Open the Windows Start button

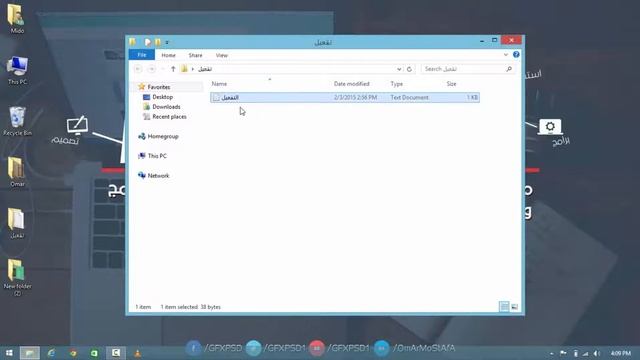pos(9,353)
